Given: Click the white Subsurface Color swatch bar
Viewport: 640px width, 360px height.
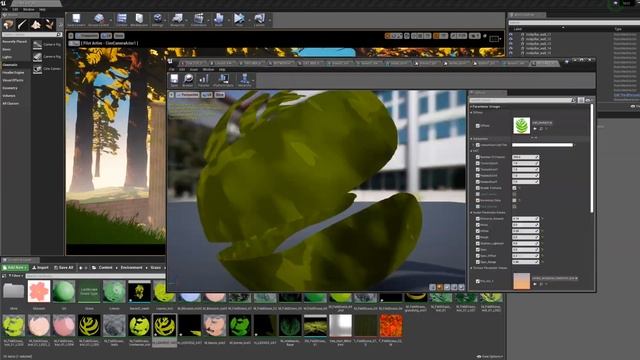Looking at the screenshot, I should pyautogui.click(x=542, y=145).
